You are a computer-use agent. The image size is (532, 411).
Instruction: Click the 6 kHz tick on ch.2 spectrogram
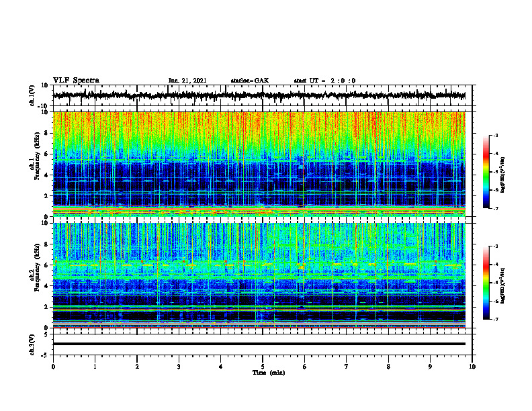(46, 265)
